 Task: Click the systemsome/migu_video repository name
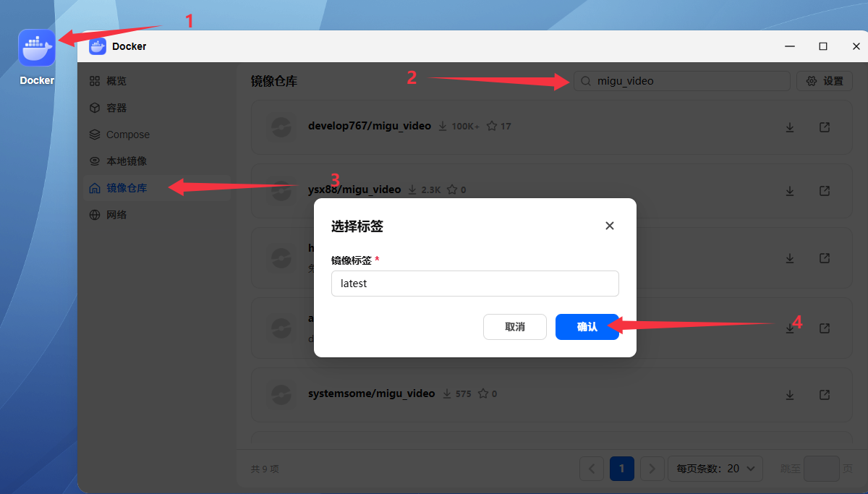click(372, 393)
